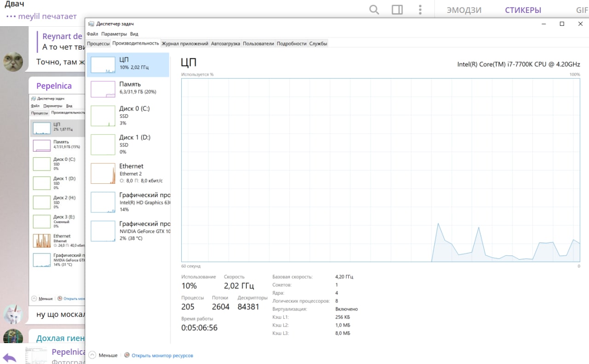
Task: Select Диск 0 (C:) in background window
Action: point(58,164)
